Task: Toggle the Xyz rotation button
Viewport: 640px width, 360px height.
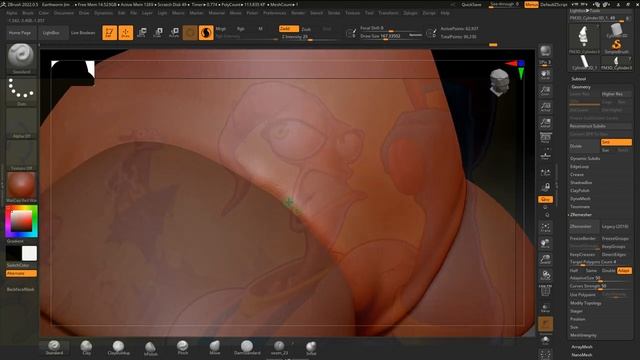Action: tap(545, 199)
